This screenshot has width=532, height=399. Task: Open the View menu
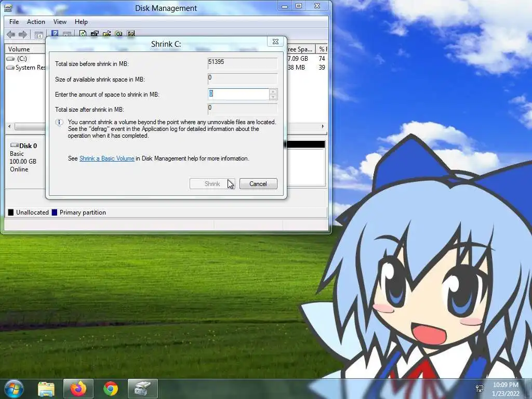coord(60,22)
